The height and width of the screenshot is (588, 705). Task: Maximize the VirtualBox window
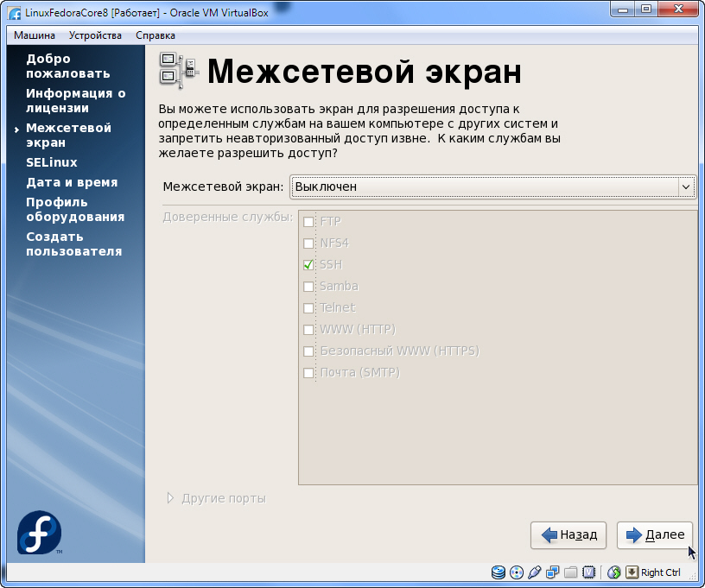[x=646, y=9]
